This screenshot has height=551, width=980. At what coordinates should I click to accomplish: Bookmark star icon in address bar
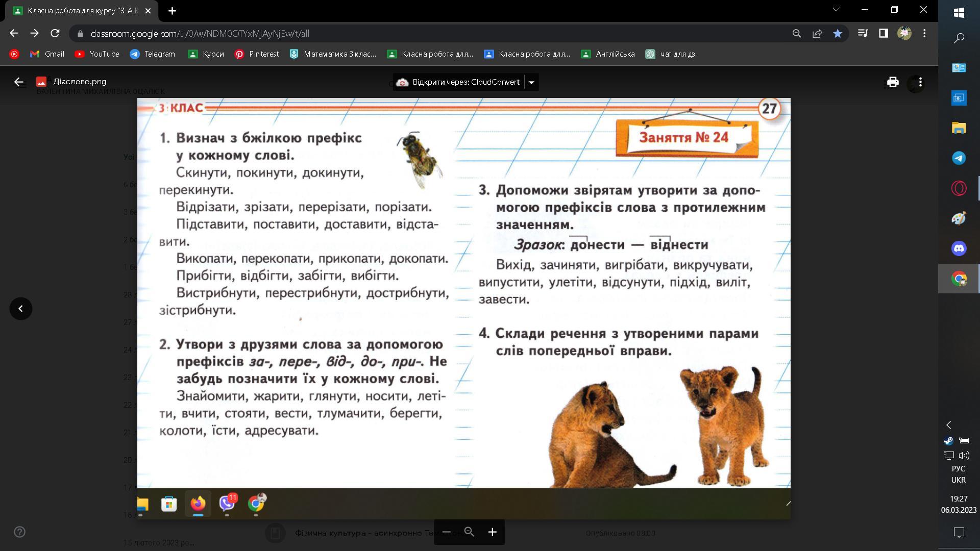[838, 34]
